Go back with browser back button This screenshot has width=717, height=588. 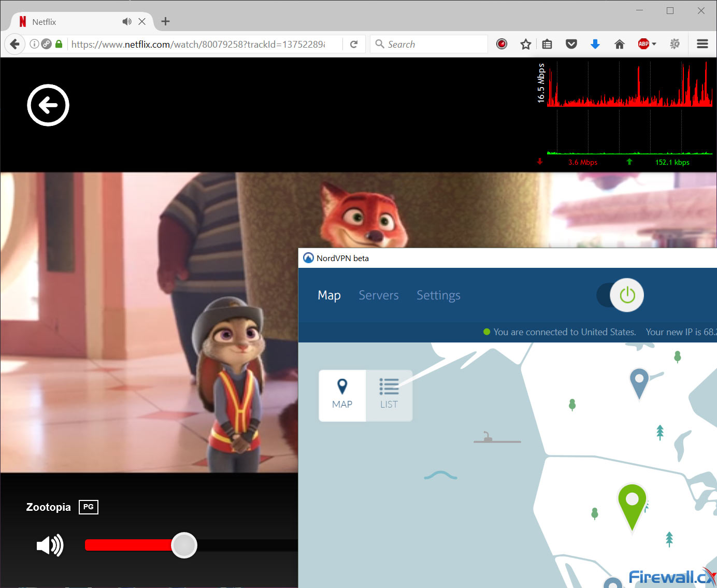click(15, 44)
